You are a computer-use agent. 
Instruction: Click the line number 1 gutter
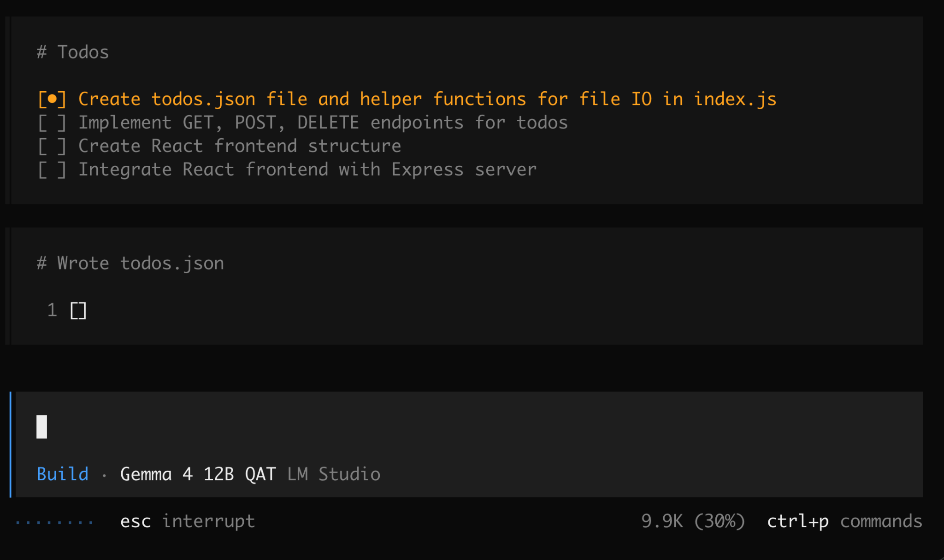tap(52, 310)
